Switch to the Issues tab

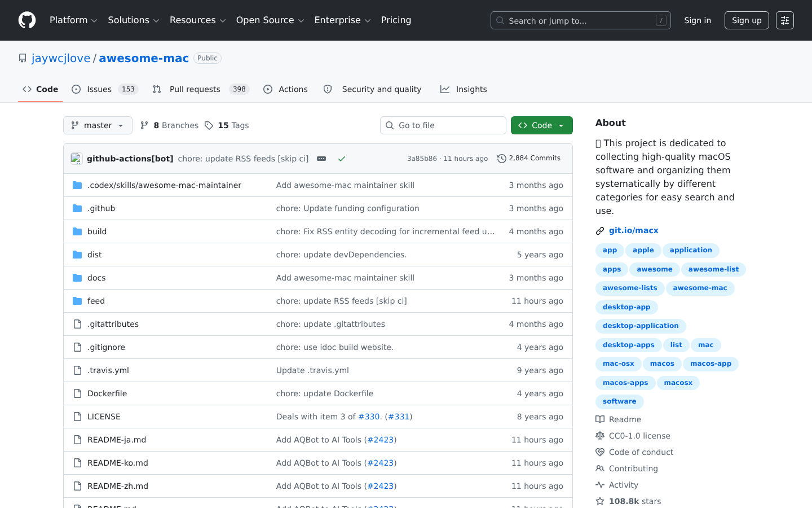(105, 89)
